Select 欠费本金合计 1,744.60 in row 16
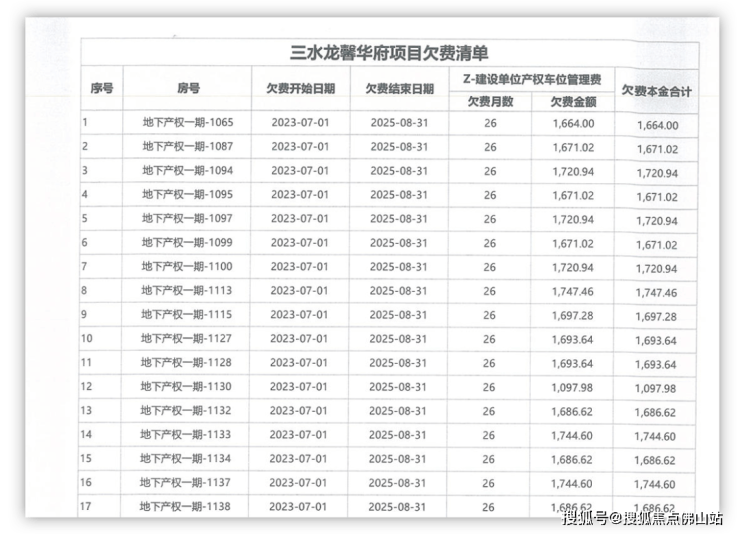 click(x=655, y=484)
